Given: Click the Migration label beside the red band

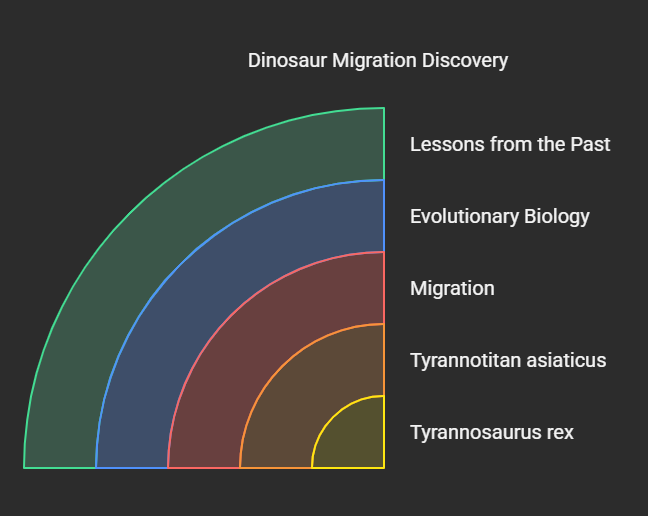Looking at the screenshot, I should coord(452,288).
